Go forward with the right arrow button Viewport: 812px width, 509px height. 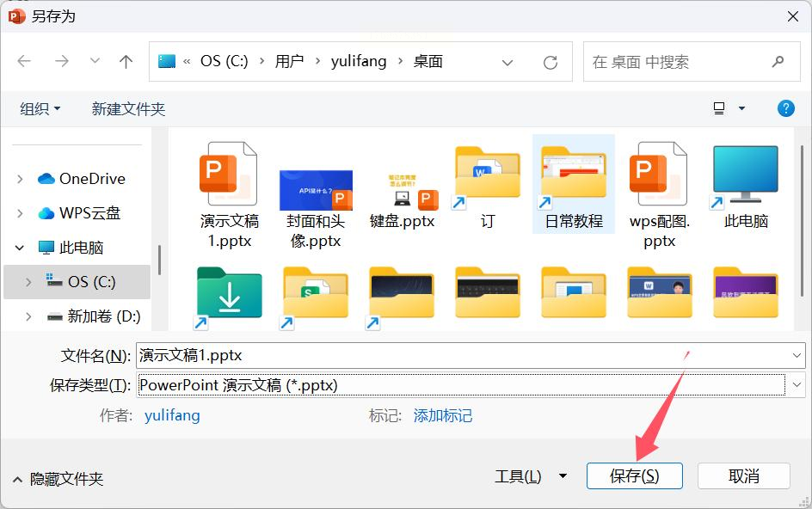pos(62,62)
